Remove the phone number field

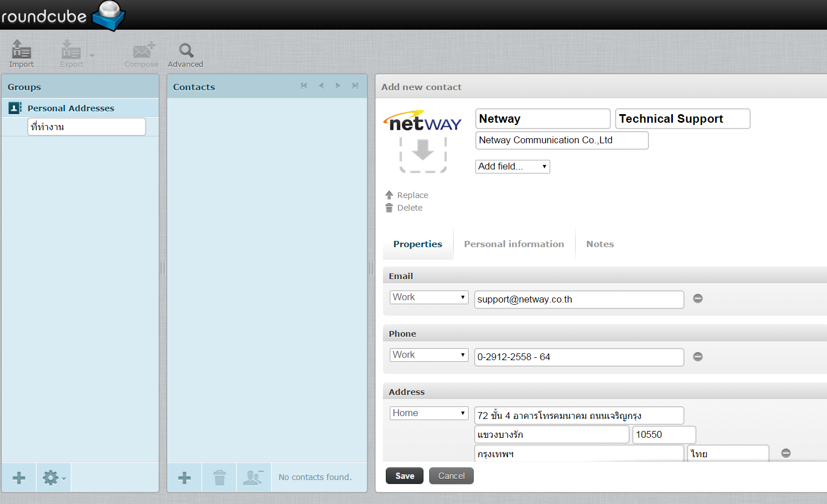(x=697, y=357)
